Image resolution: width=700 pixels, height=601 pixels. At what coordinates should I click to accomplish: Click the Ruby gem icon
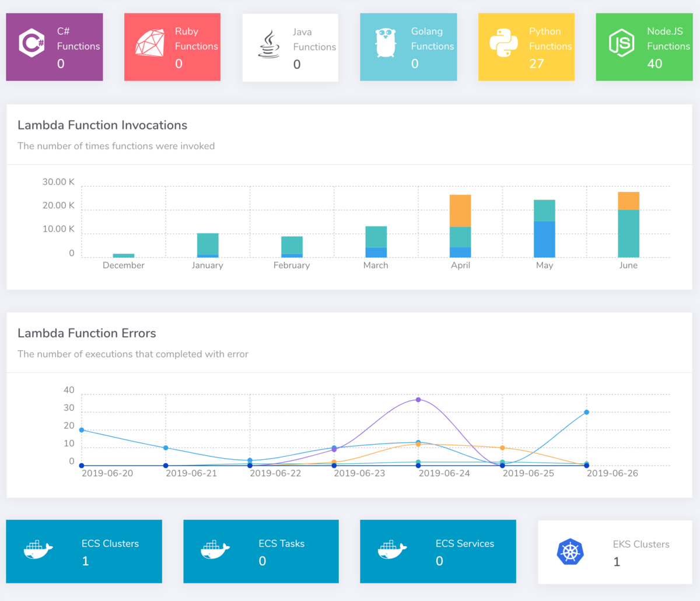150,43
